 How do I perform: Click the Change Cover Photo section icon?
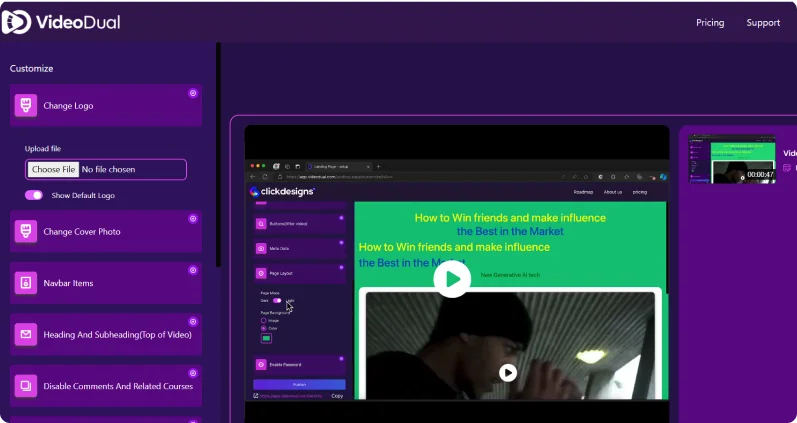click(x=26, y=232)
